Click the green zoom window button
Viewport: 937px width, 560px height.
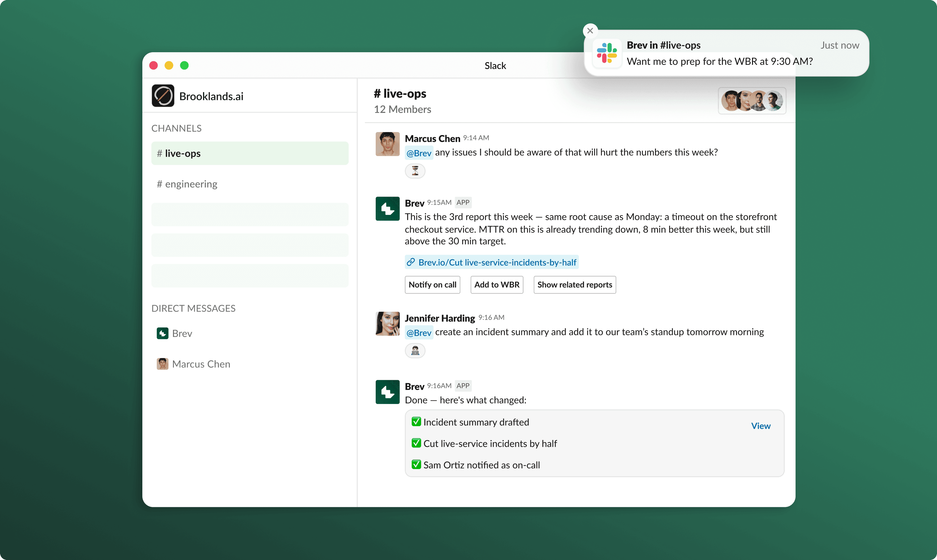[184, 65]
